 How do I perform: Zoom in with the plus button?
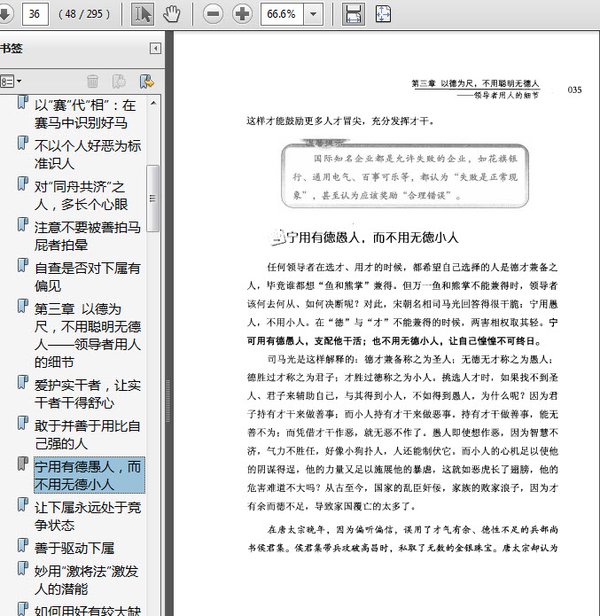242,14
